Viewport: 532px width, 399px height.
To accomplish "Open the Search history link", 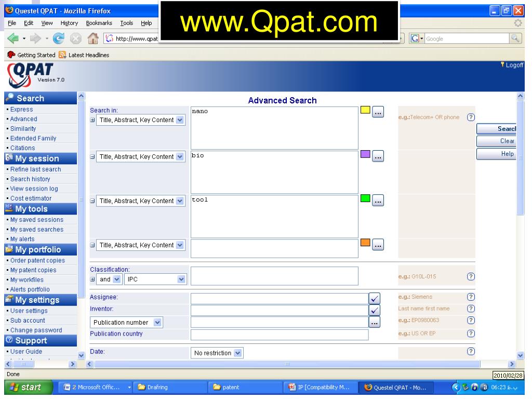I will pyautogui.click(x=30, y=179).
